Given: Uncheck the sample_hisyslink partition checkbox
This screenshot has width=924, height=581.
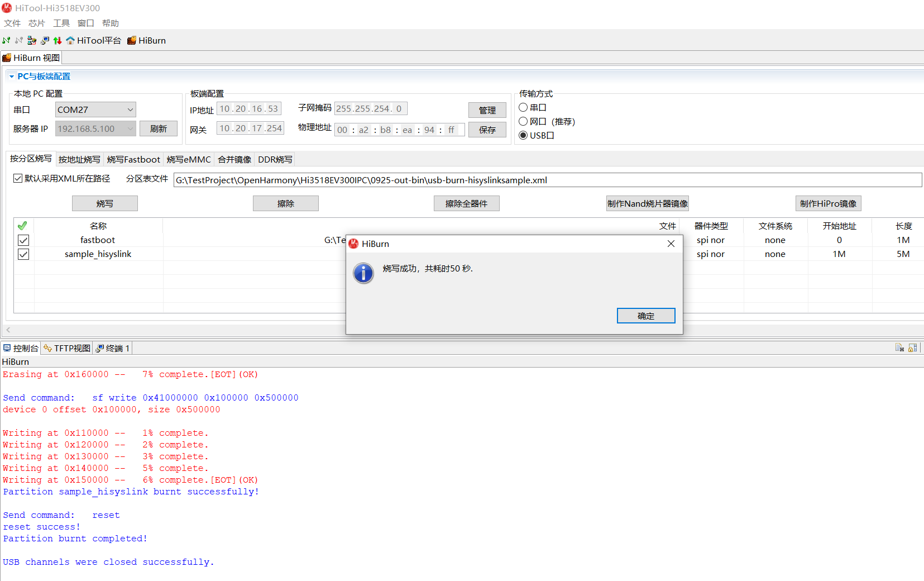Looking at the screenshot, I should [x=23, y=254].
